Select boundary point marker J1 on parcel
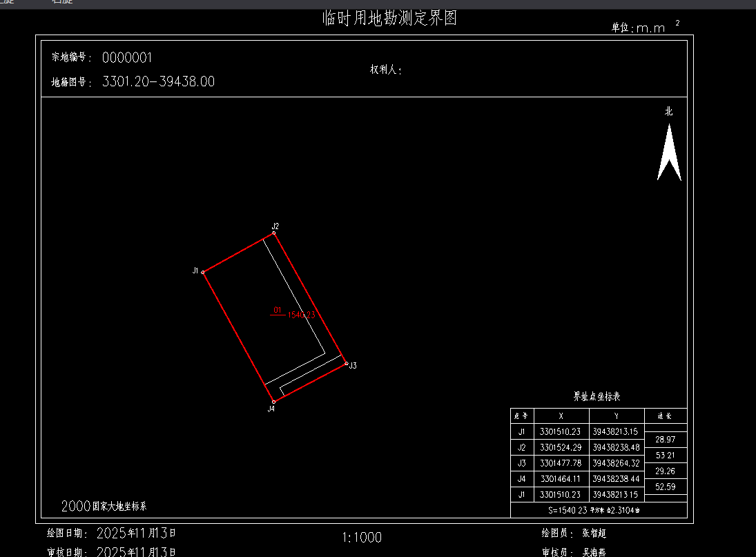 (203, 272)
